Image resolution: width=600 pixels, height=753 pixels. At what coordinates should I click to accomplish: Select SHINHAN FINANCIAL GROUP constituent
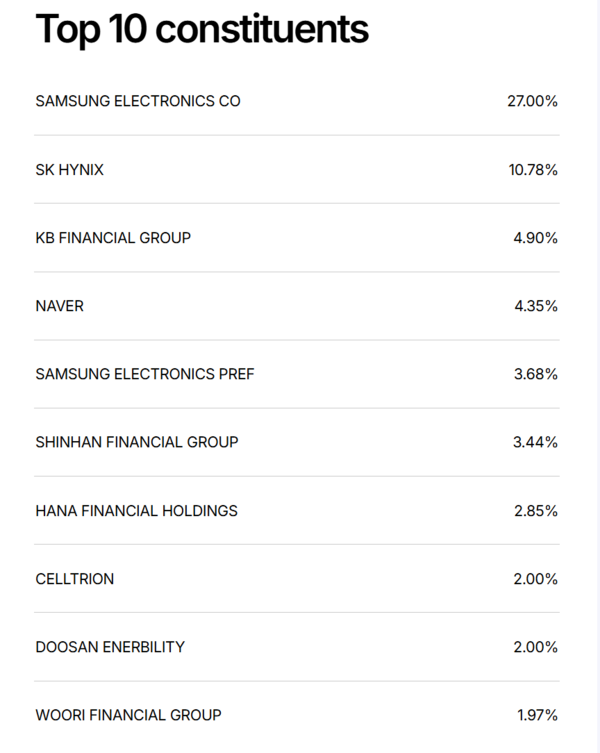point(136,442)
